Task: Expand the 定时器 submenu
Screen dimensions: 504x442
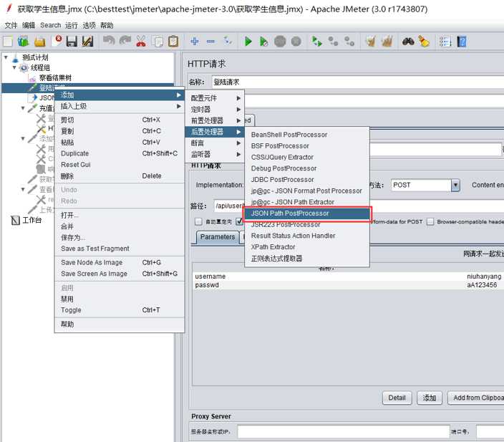Action: tap(215, 110)
